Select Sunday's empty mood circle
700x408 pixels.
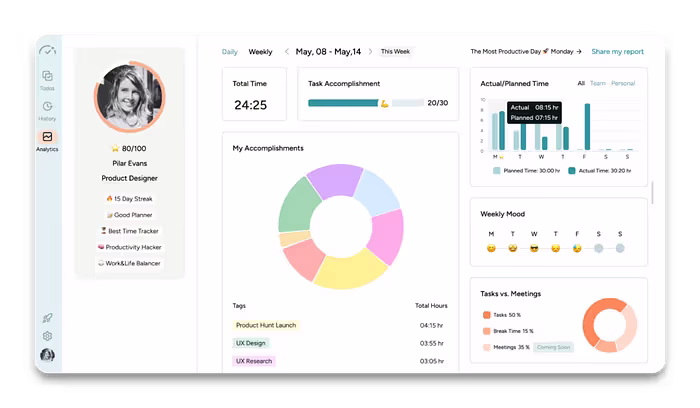(620, 248)
